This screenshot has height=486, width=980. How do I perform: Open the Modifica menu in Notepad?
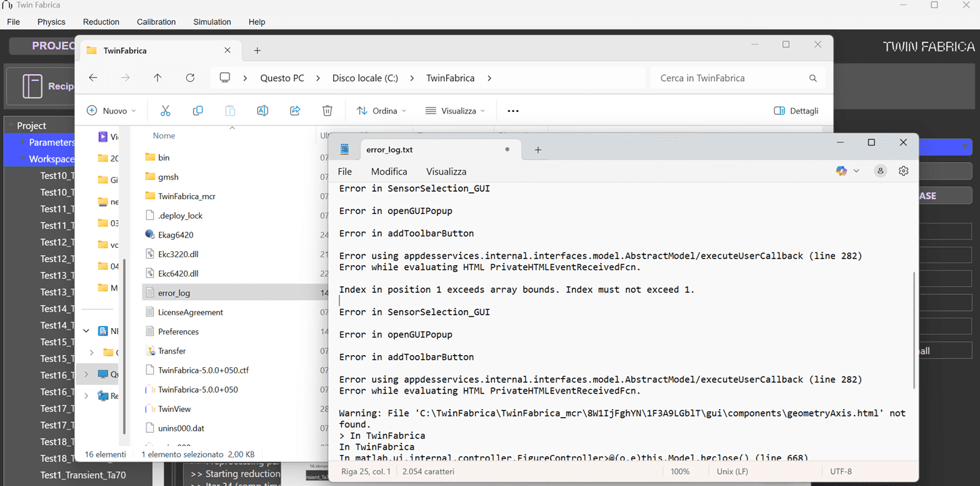pyautogui.click(x=389, y=171)
